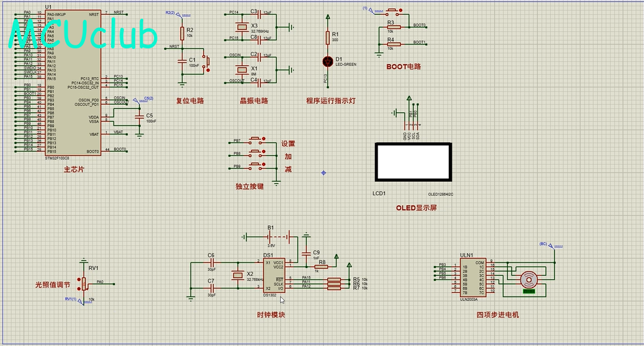Select battery B1 3.6V

pos(280,237)
